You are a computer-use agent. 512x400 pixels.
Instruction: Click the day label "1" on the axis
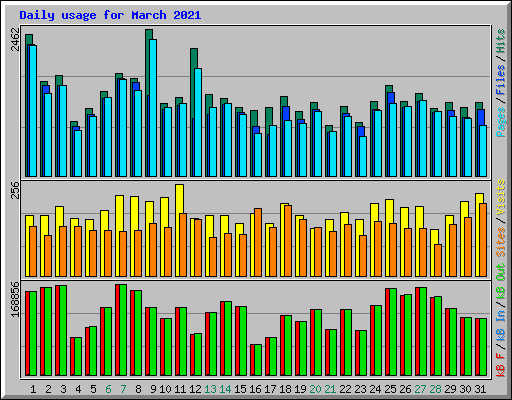coord(33,389)
